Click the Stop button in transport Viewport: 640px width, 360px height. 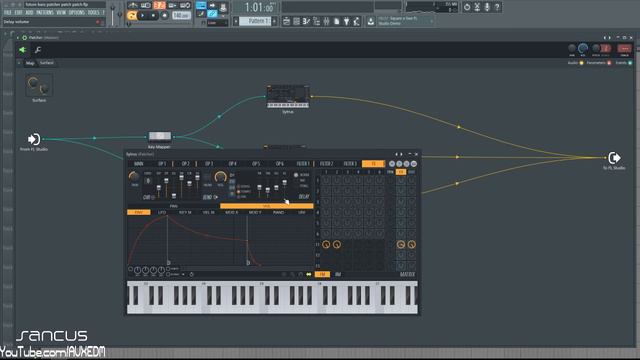click(153, 16)
